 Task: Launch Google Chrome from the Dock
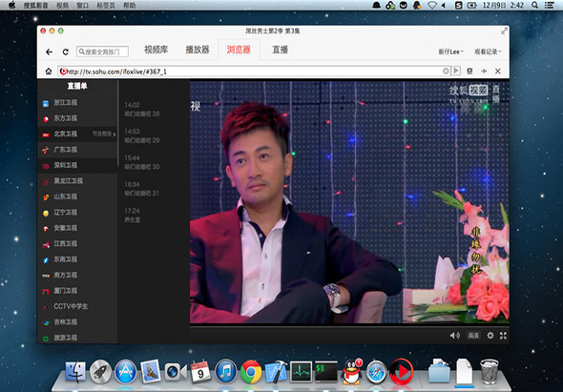(x=251, y=372)
